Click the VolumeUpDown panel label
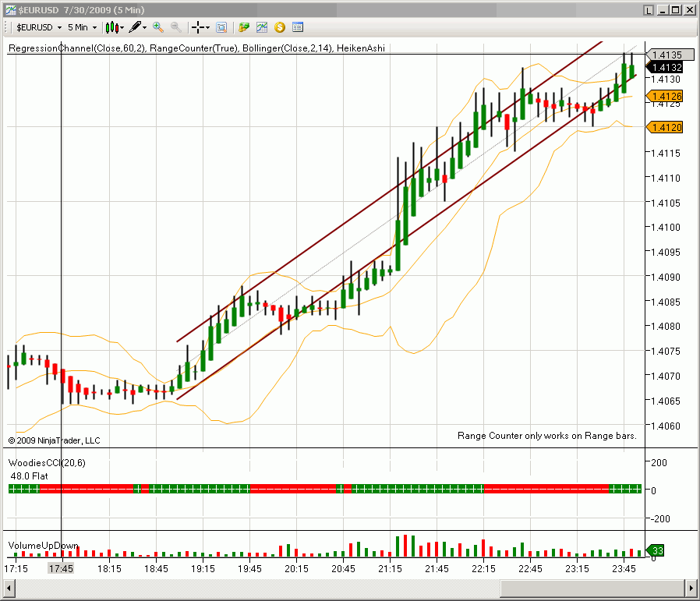The image size is (700, 601). [44, 545]
